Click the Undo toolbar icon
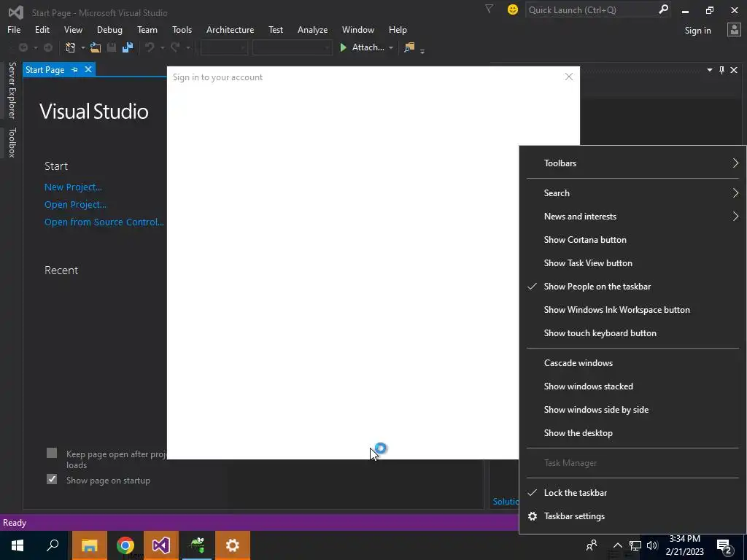747x560 pixels. pyautogui.click(x=150, y=47)
